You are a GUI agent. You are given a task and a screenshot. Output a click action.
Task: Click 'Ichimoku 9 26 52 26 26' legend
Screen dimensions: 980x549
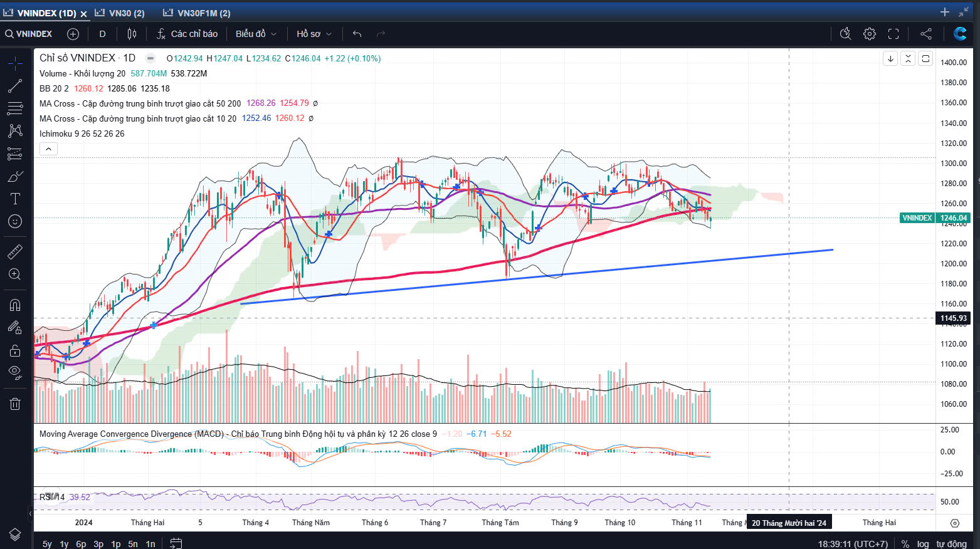82,133
